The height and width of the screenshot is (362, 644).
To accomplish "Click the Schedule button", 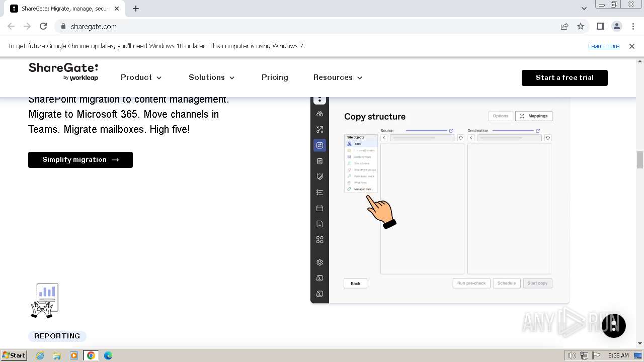I will pos(507,284).
